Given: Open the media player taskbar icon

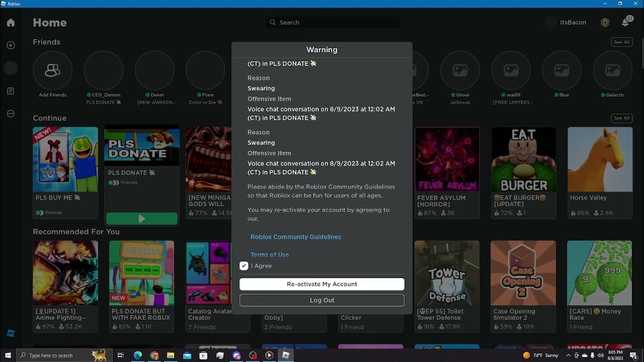Looking at the screenshot, I should [269, 355].
